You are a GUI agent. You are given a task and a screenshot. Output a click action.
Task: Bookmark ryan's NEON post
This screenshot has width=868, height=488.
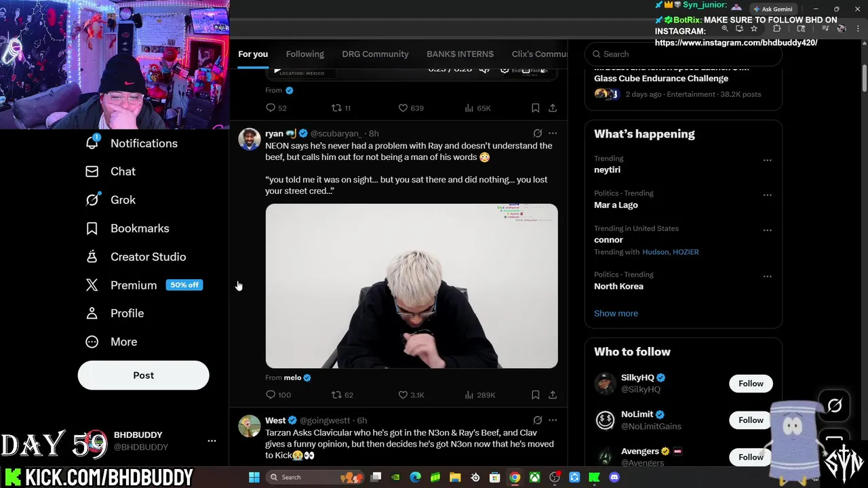pyautogui.click(x=535, y=394)
